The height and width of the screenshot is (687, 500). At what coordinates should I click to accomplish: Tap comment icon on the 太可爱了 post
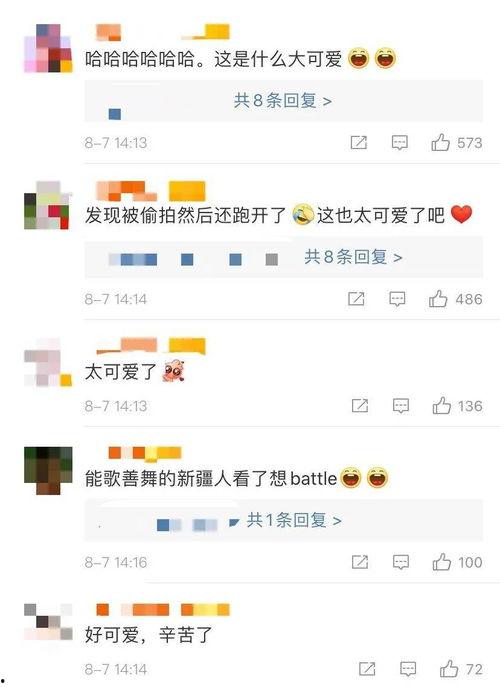(401, 406)
